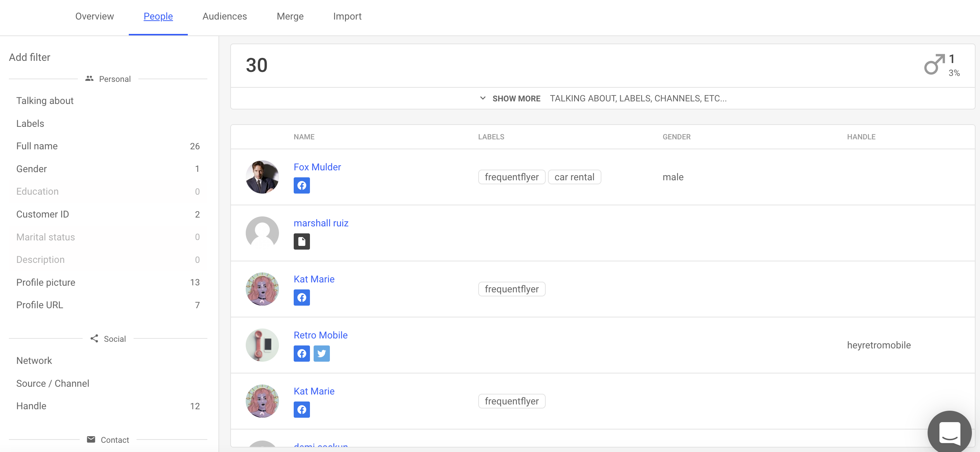Click Retro Mobile's Facebook icon

[301, 354]
